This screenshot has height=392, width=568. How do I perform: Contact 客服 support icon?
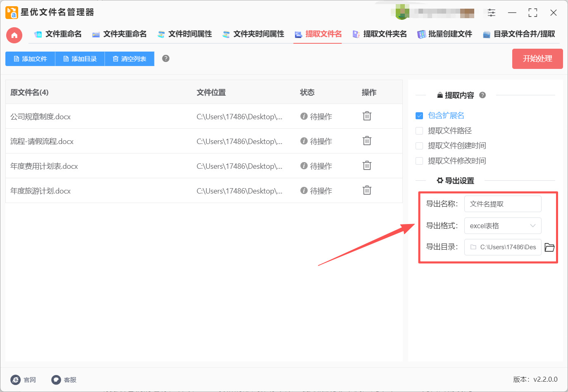pyautogui.click(x=56, y=380)
